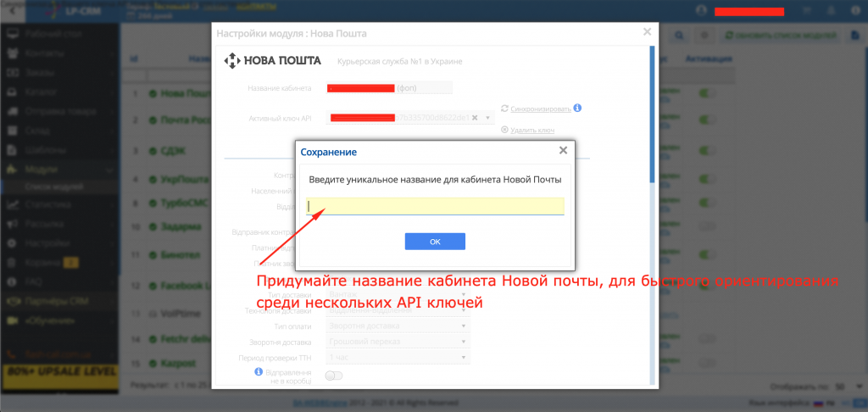Click the back arrow in top-left corner
This screenshot has height=412, width=868.
tap(12, 10)
